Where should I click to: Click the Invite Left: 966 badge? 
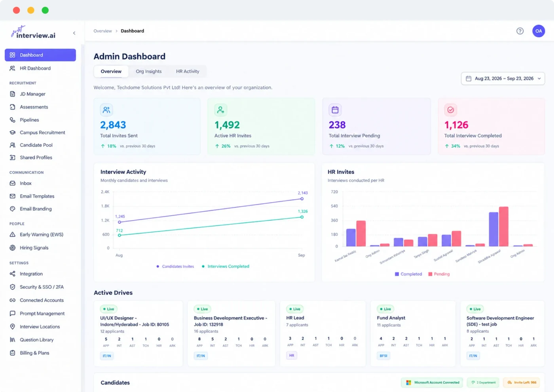pos(522,383)
